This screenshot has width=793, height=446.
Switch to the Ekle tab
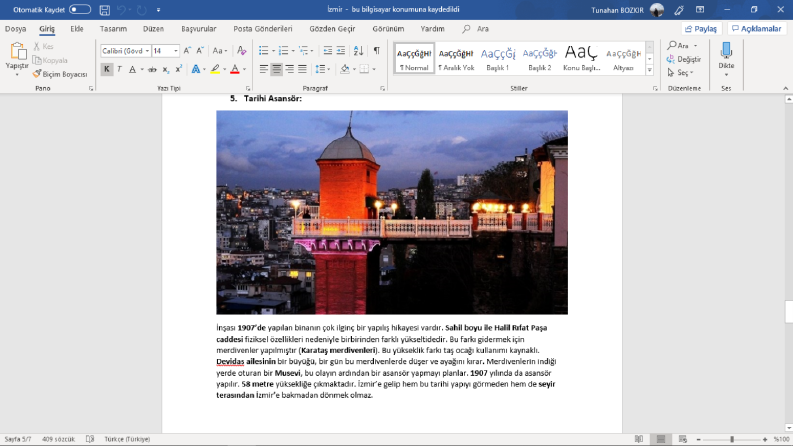pyautogui.click(x=77, y=29)
